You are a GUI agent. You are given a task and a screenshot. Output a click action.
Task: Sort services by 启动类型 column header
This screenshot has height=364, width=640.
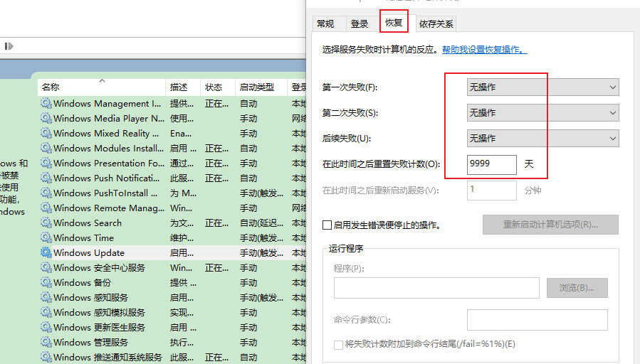(x=261, y=87)
